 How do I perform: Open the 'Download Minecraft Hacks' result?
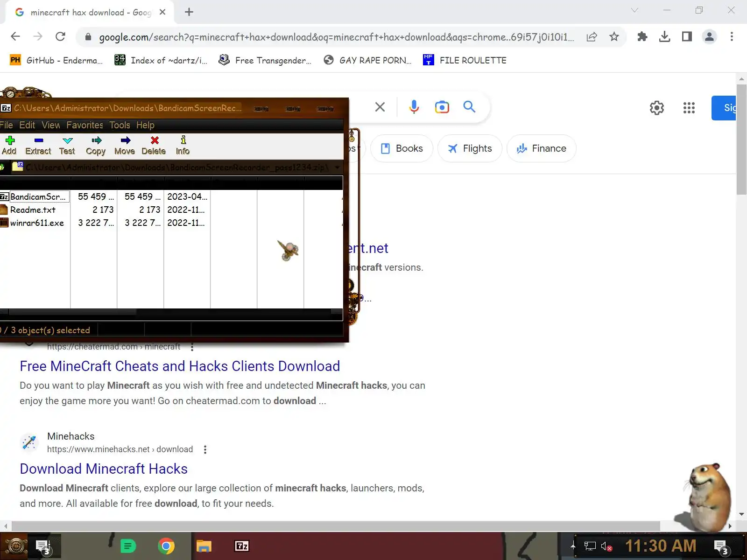click(x=104, y=469)
